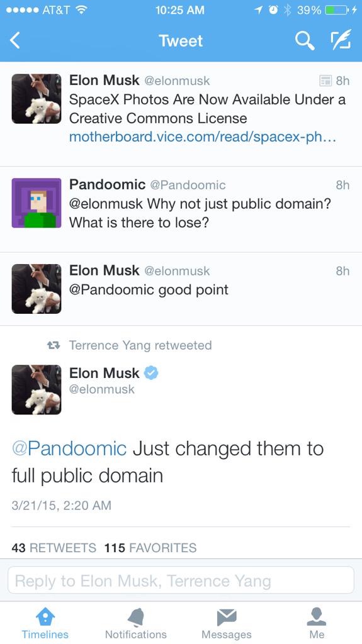Viewport: 362px width, 644px height.
Task: Open Pandoomic's public domain question tweet
Action: click(181, 209)
